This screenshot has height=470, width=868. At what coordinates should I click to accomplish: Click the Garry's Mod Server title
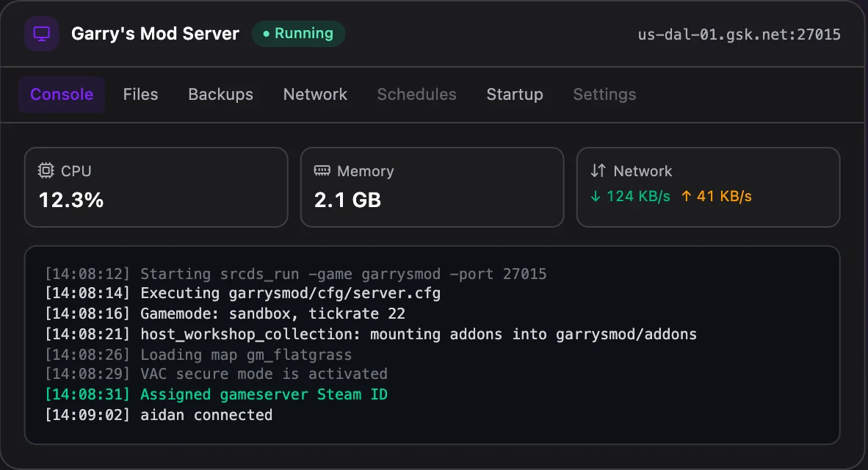pos(155,34)
